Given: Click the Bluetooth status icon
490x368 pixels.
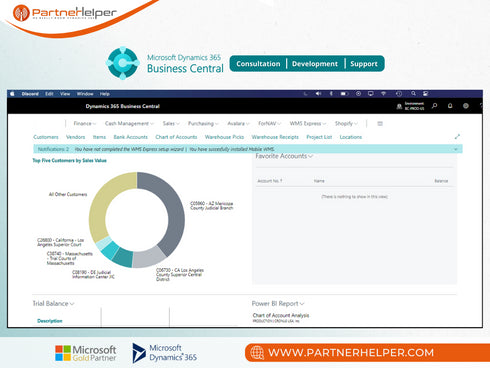Looking at the screenshot, I should (x=331, y=94).
